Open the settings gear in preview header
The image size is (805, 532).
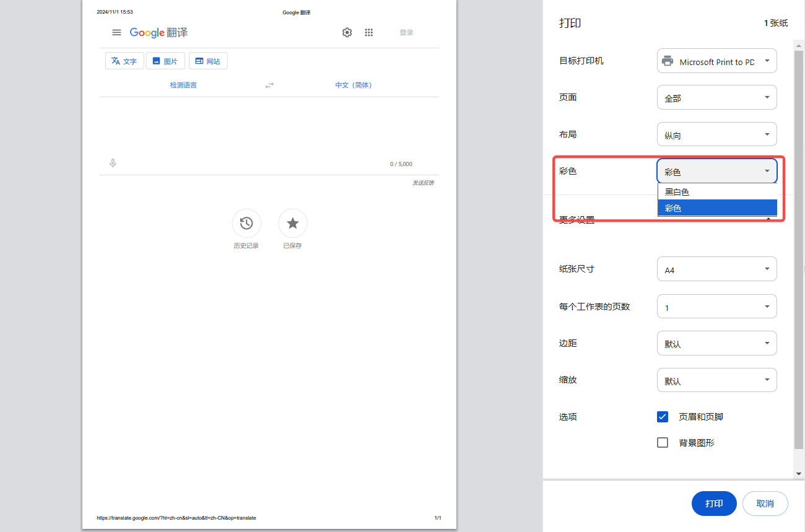point(347,33)
